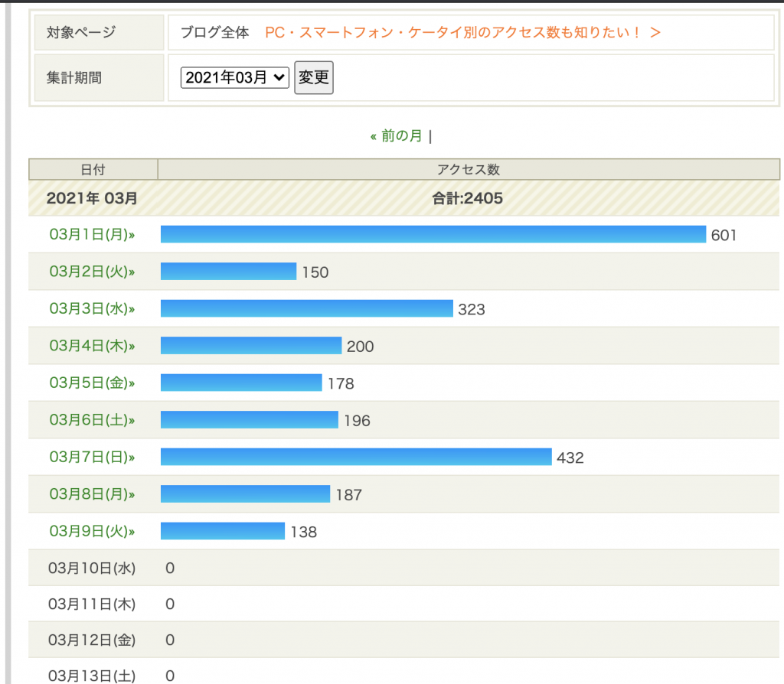Open the 03月1日(月) daily details link
The height and width of the screenshot is (684, 784).
[92, 235]
